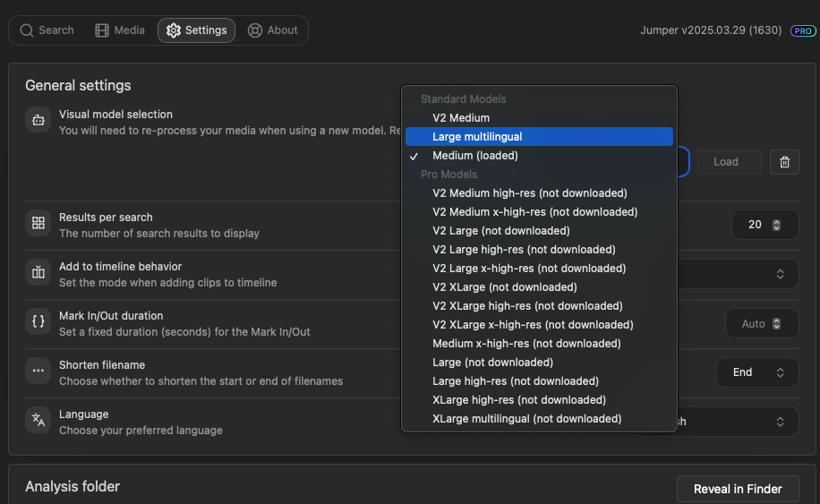Click the Mark In/Out curly braces icon
Image resolution: width=820 pixels, height=504 pixels.
[38, 322]
